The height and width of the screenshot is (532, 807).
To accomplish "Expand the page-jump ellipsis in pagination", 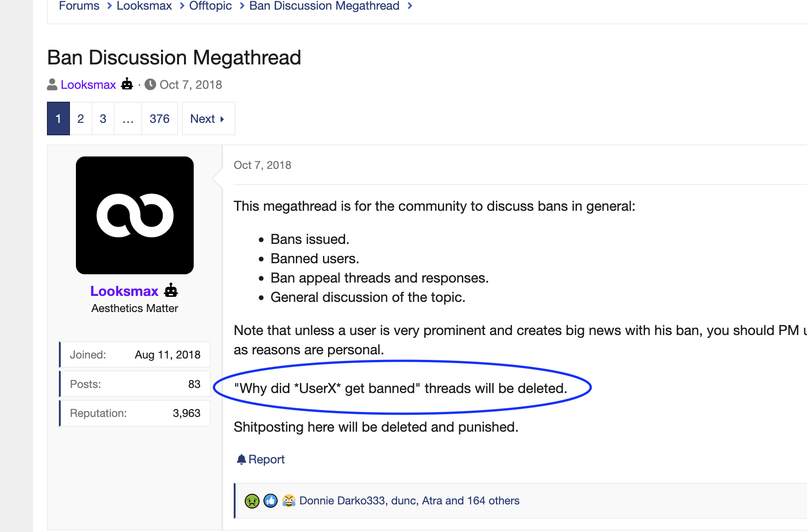I will tap(128, 119).
